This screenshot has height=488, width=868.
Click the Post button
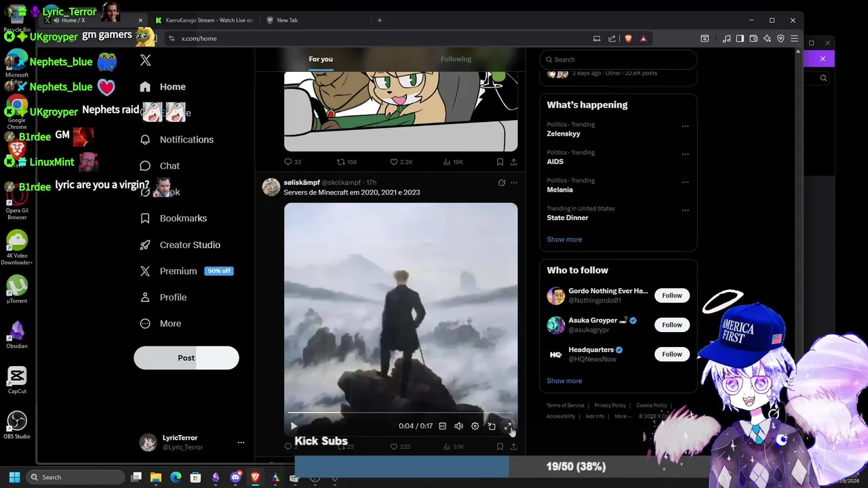pos(186,358)
